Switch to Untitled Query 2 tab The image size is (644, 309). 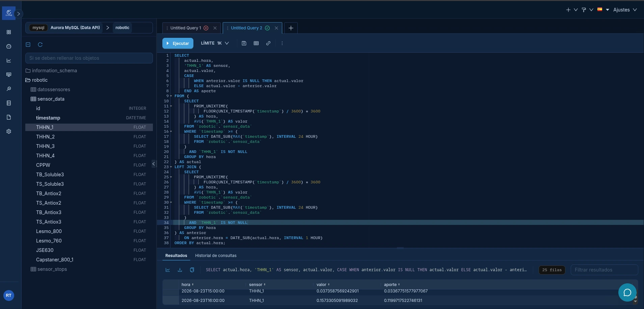pyautogui.click(x=246, y=28)
